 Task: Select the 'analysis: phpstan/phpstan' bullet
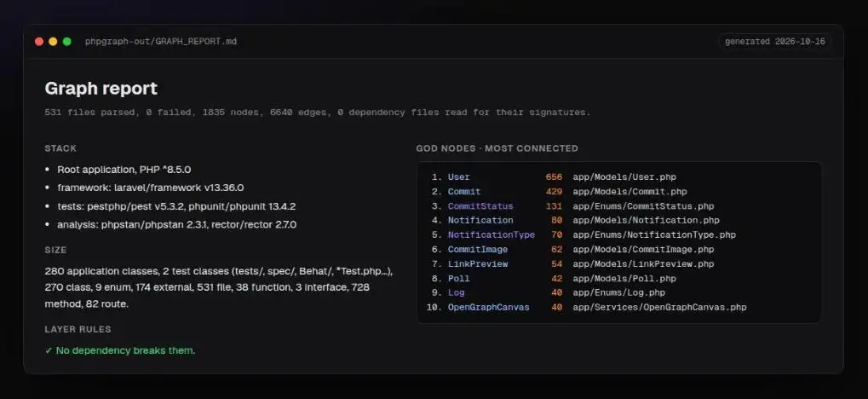(176, 225)
